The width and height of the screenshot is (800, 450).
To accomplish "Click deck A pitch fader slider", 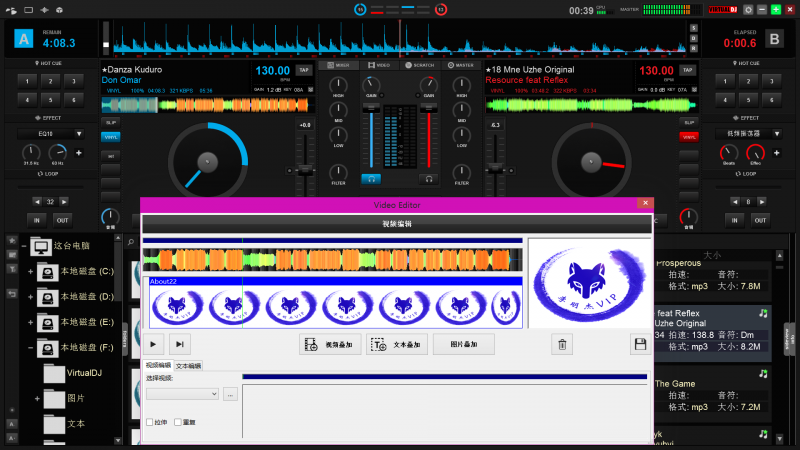I will pos(306,160).
